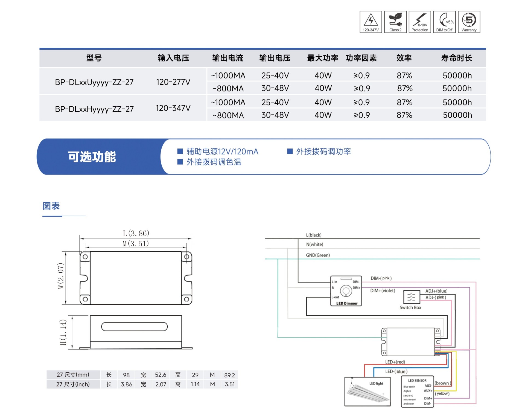Click the 27 尺寸(inch) row label
Image resolution: width=525 pixels, height=420 pixels.
click(73, 384)
